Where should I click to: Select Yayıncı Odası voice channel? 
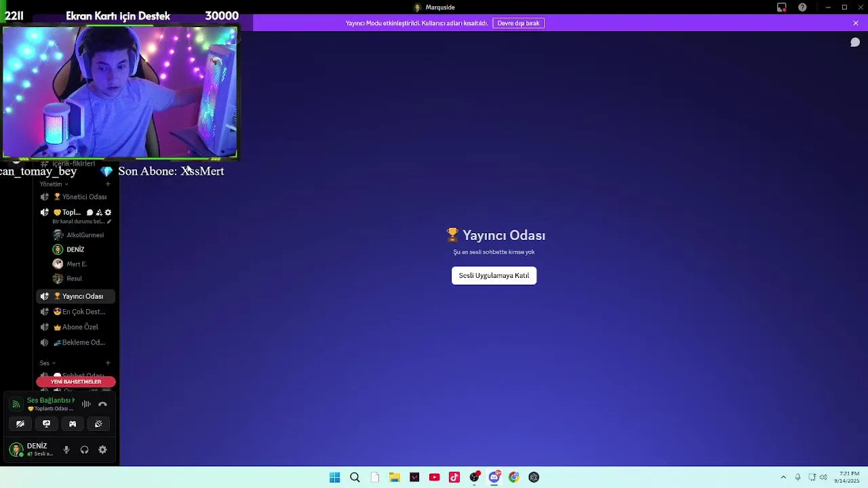point(75,296)
